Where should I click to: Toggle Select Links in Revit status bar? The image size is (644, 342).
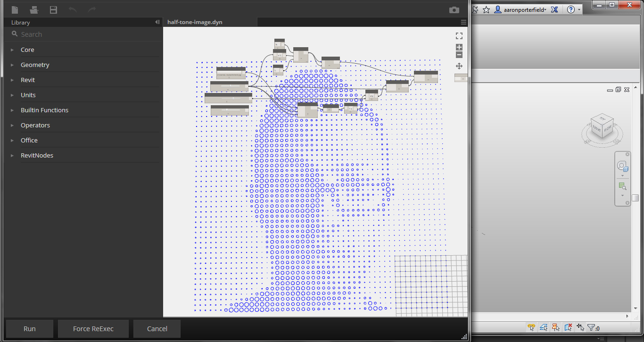tap(531, 327)
